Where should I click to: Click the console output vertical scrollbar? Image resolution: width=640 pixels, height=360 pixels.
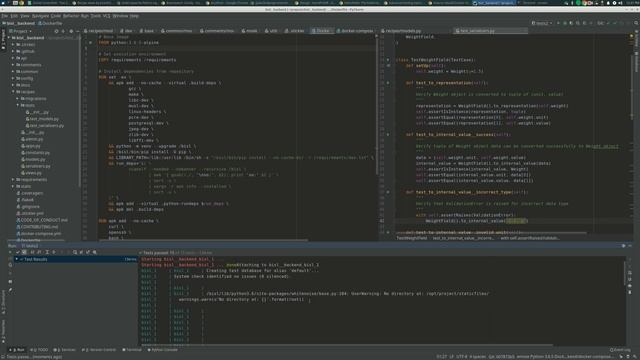coord(624,272)
